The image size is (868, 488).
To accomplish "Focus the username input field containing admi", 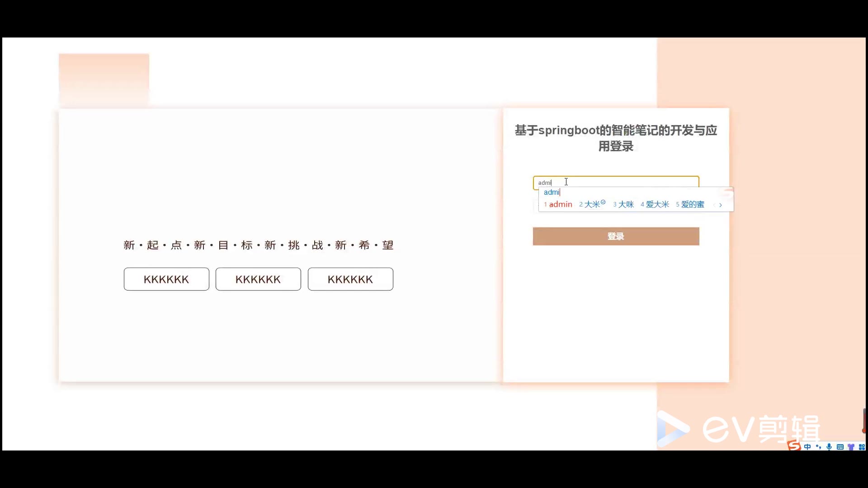I will (633, 182).
